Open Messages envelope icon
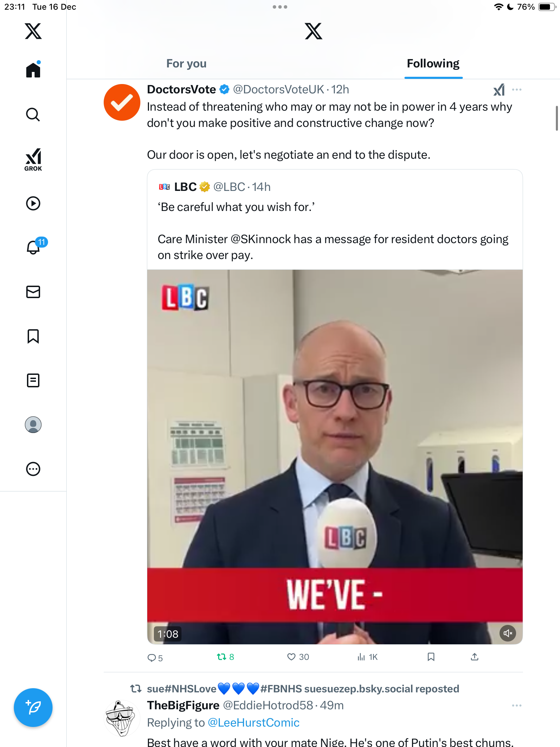Viewport: 560px width, 747px height. [33, 292]
